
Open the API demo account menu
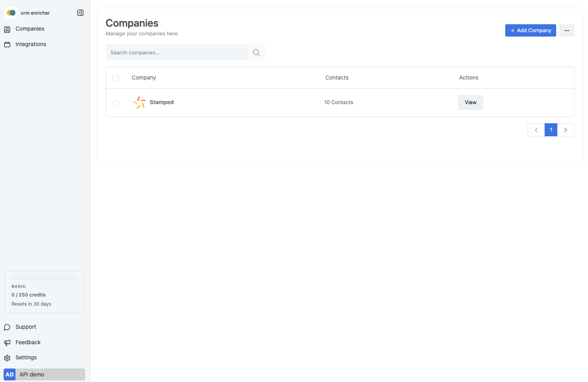(x=44, y=374)
